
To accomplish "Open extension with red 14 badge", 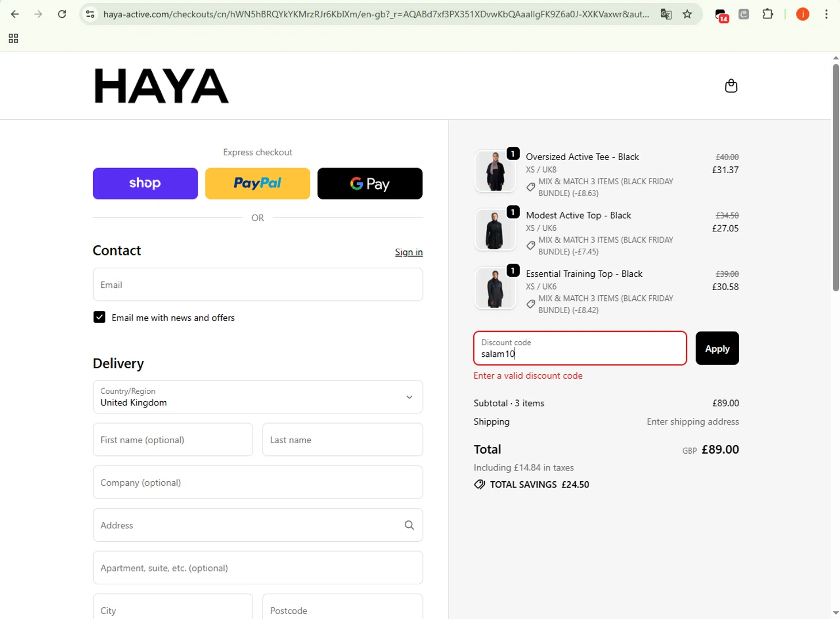I will (x=722, y=15).
